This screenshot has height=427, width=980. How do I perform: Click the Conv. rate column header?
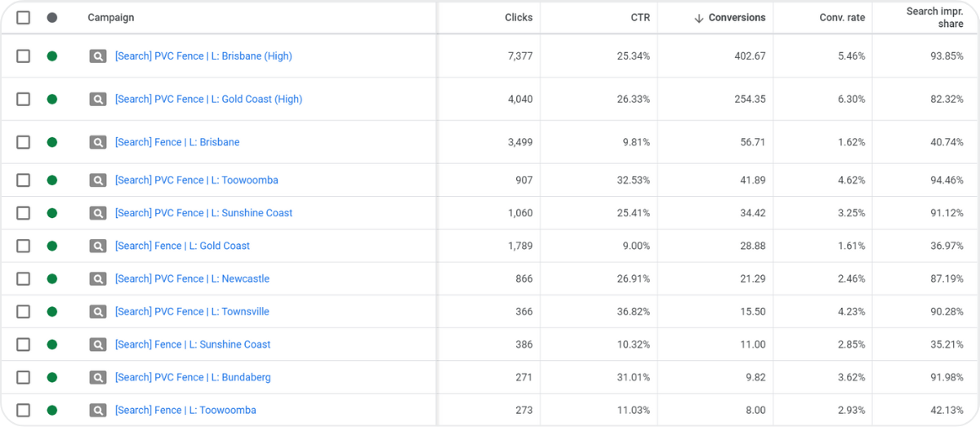[x=842, y=17]
